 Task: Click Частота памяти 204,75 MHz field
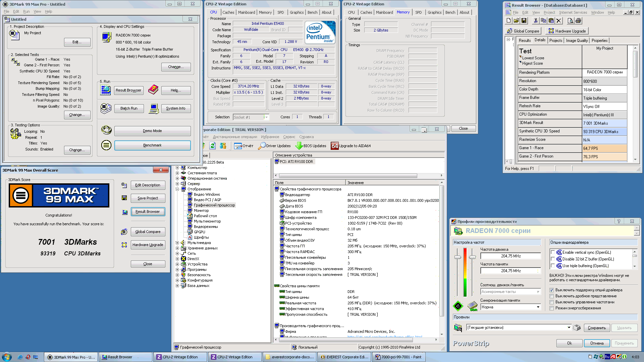tap(511, 271)
